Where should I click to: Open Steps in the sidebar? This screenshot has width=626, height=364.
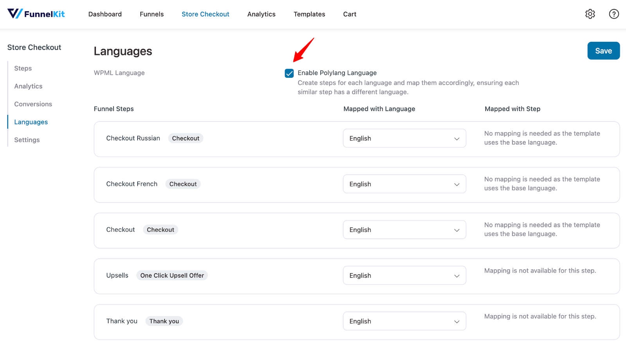pos(23,68)
